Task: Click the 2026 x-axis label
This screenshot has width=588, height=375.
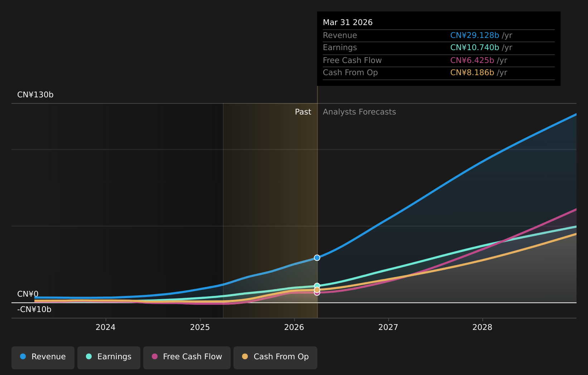Action: tap(294, 327)
